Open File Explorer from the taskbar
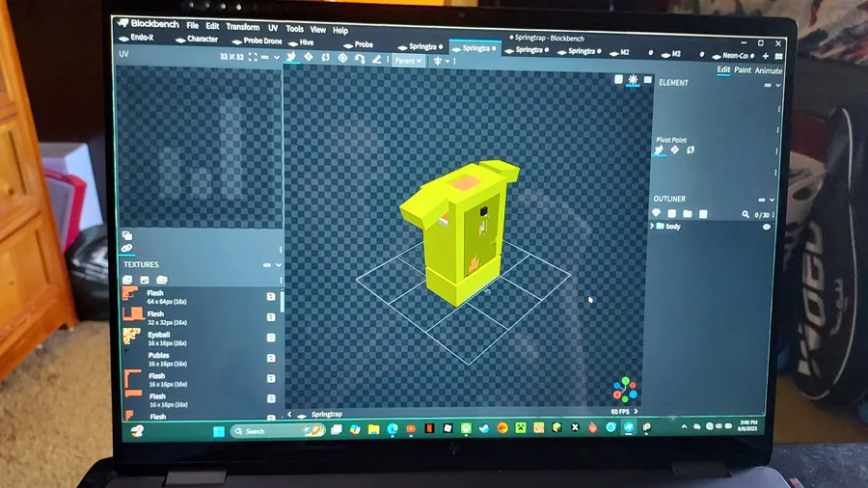The height and width of the screenshot is (488, 868). pos(373,429)
